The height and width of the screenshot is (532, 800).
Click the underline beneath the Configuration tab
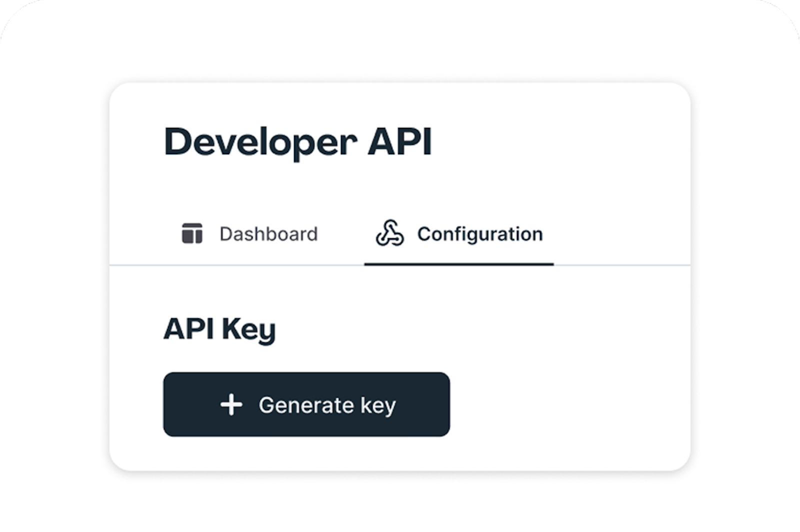coord(459,264)
